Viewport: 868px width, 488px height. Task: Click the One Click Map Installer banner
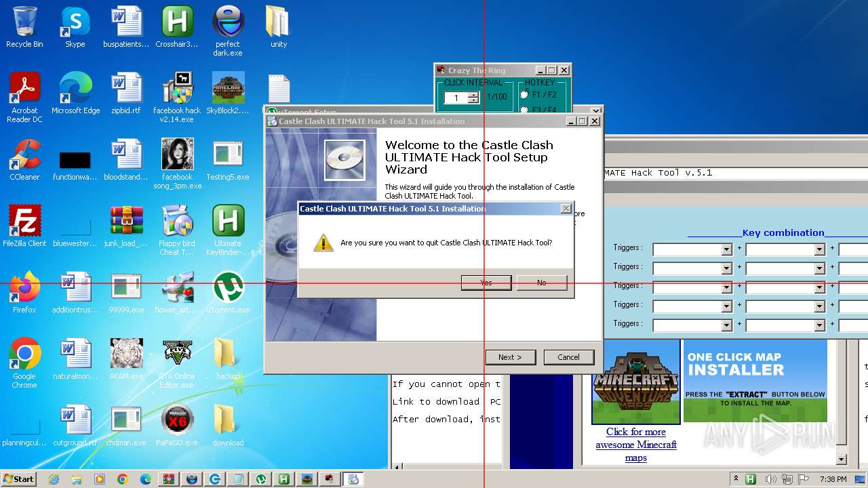tap(755, 380)
